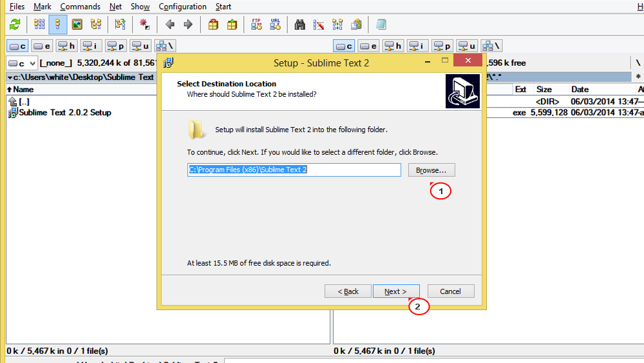Click the destination folder path field
The height and width of the screenshot is (363, 644).
[x=294, y=170]
